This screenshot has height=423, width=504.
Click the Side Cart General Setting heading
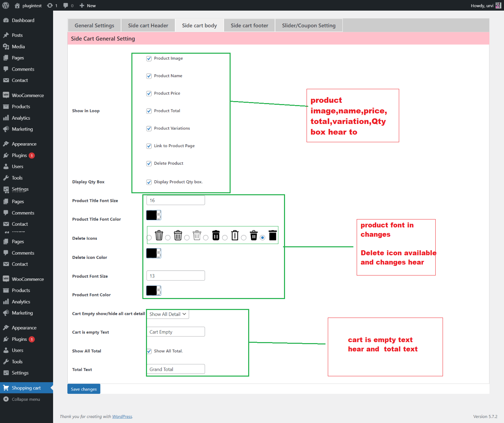tap(103, 39)
